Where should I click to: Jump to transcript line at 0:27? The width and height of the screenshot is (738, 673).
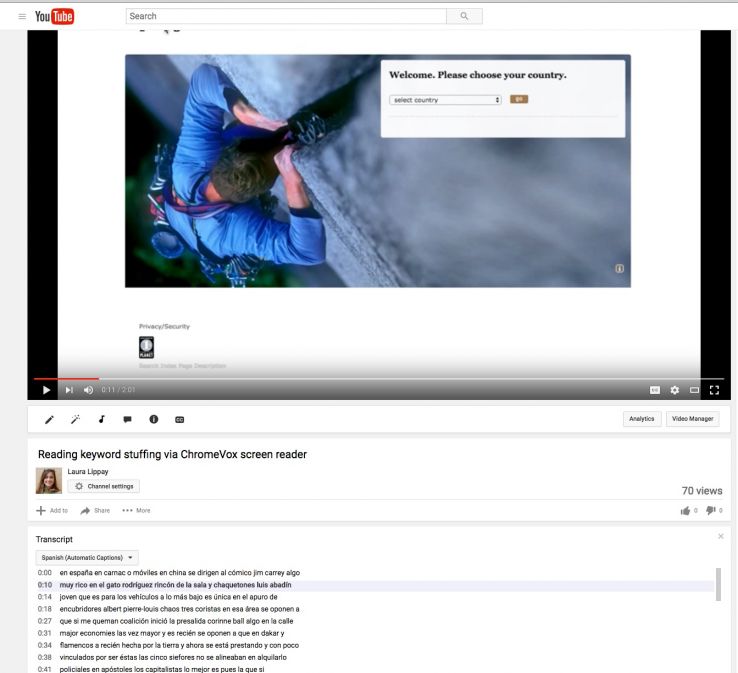[x=376, y=621]
